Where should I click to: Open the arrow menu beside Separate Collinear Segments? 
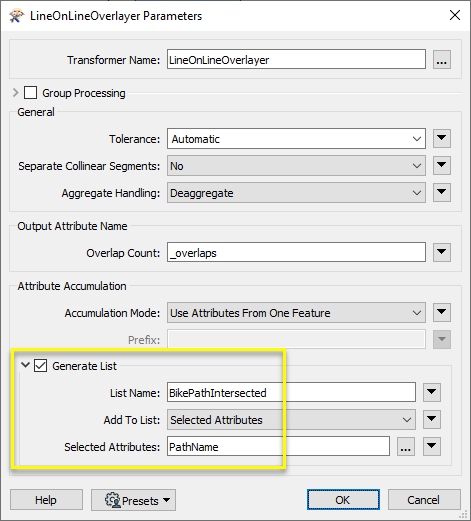click(x=442, y=165)
